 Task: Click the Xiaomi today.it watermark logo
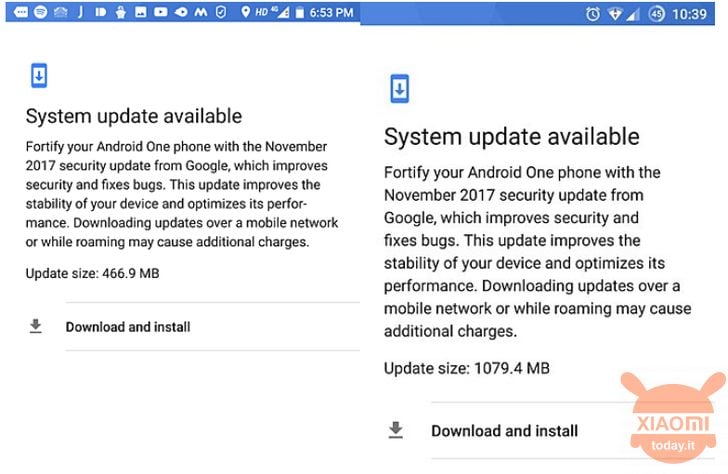(673, 418)
